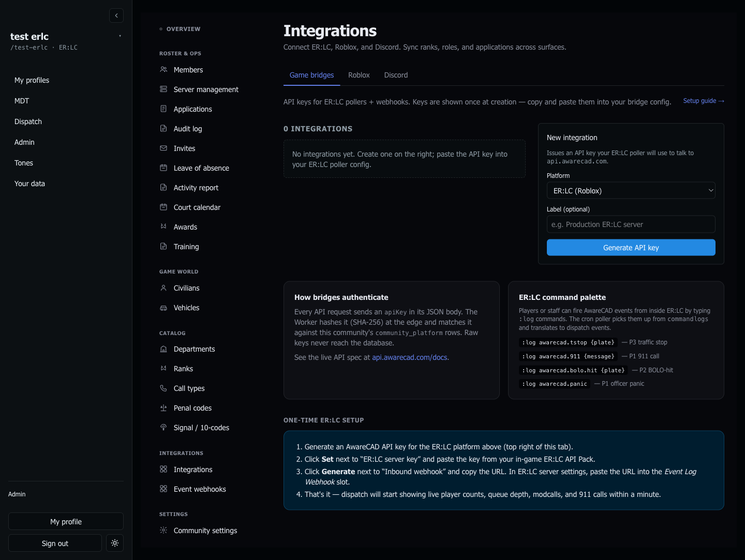
Task: Open Admin in the sidebar
Action: click(24, 142)
